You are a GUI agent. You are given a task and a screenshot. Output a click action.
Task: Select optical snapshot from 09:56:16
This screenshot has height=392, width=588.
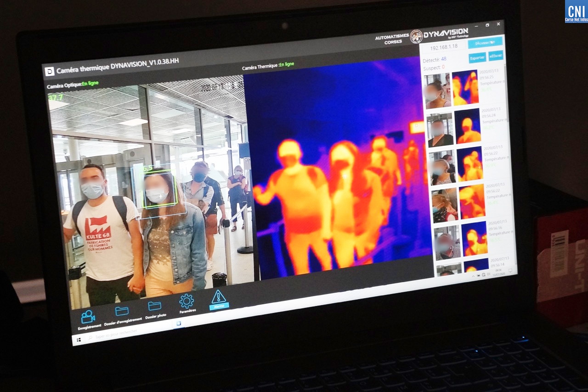pos(447,244)
